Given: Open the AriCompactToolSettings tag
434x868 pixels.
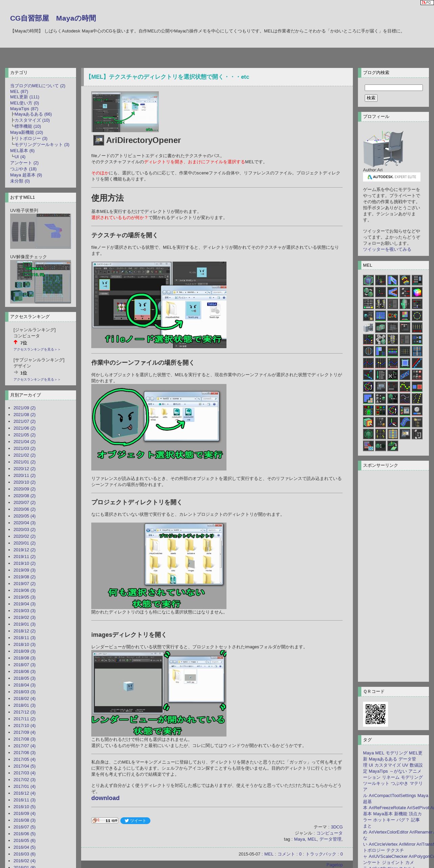Looking at the screenshot, I should 392,796.
